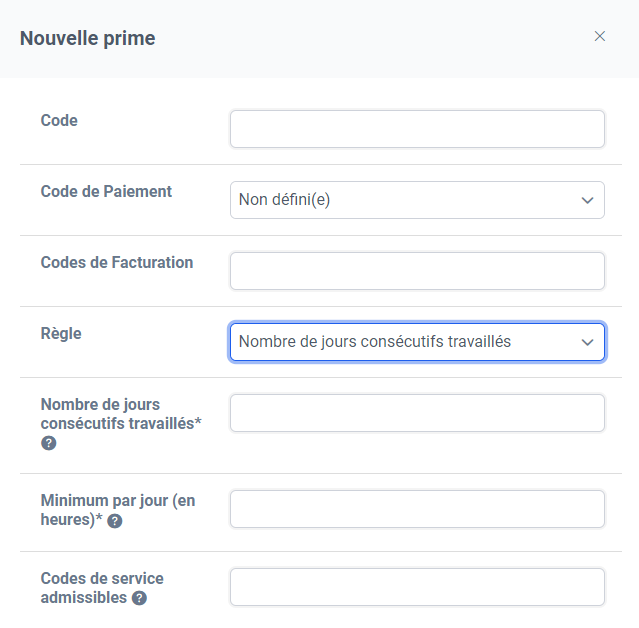Click the "Minimum par jour (en heures)" label

[x=118, y=510]
